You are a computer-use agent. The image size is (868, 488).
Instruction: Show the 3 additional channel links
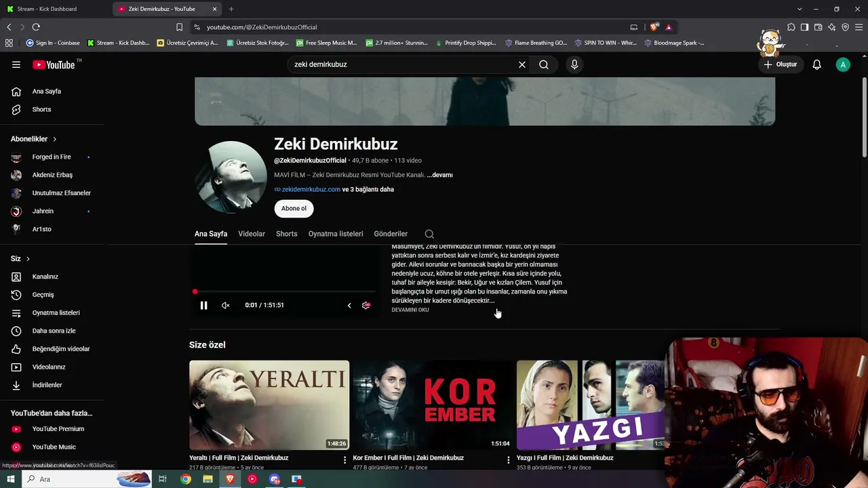click(x=368, y=190)
